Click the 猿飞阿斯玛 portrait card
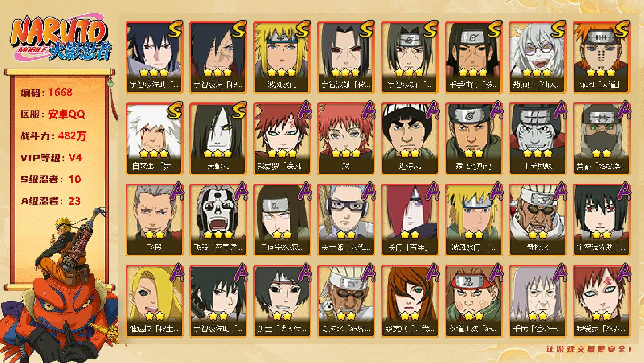Image resolution: width=644 pixels, height=363 pixels. [473, 139]
